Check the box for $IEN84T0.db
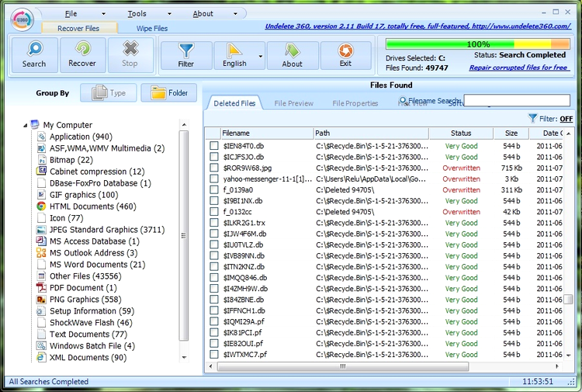 [214, 145]
